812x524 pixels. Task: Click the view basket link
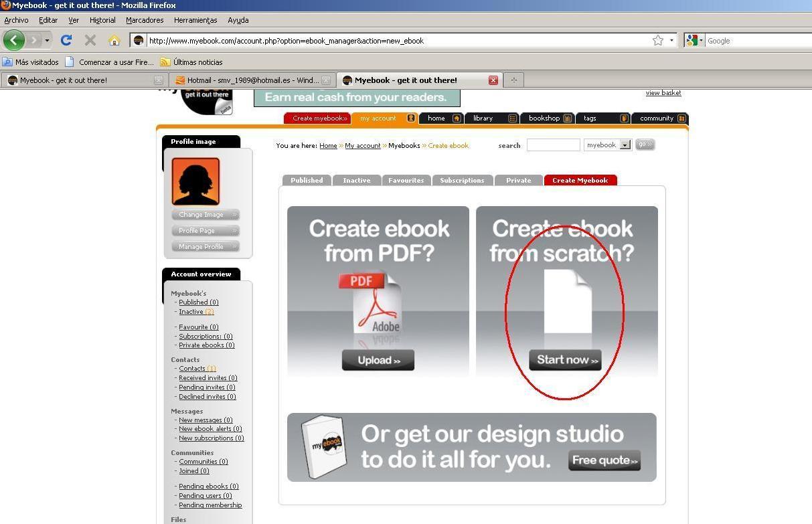[663, 93]
